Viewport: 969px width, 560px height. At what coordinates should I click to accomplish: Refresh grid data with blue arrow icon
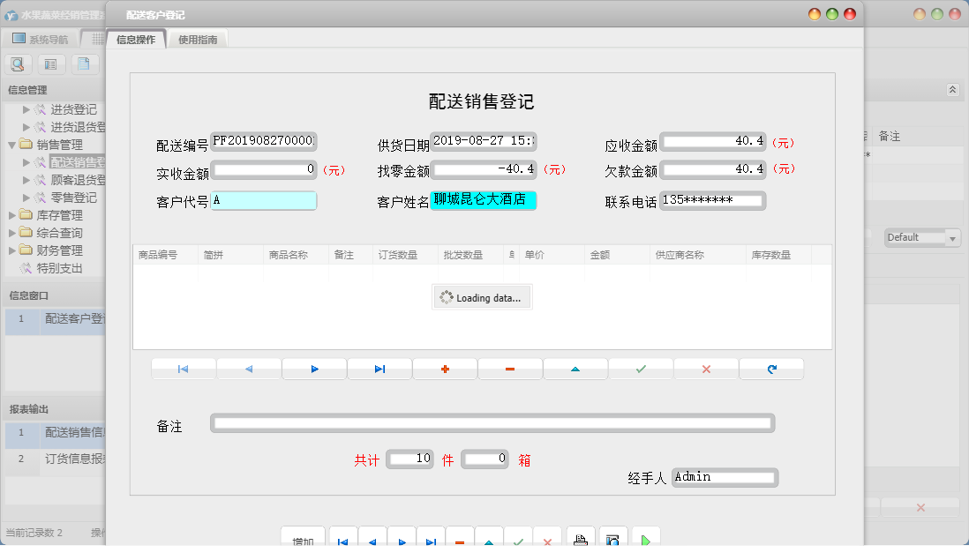tap(771, 369)
